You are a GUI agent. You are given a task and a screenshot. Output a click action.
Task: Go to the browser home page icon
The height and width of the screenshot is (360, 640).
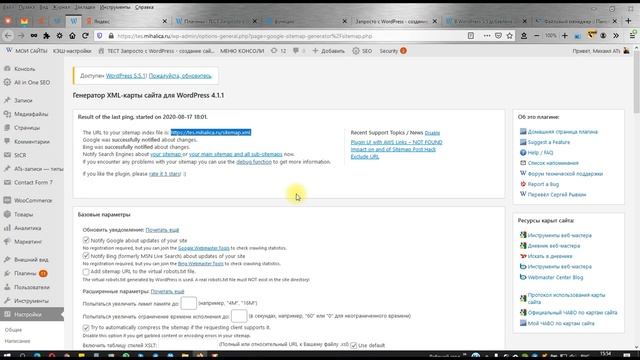pyautogui.click(x=72, y=36)
